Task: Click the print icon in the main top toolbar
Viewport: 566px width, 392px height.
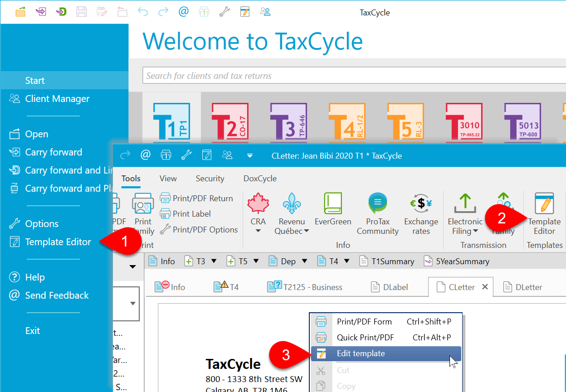Action: pyautogui.click(x=204, y=12)
